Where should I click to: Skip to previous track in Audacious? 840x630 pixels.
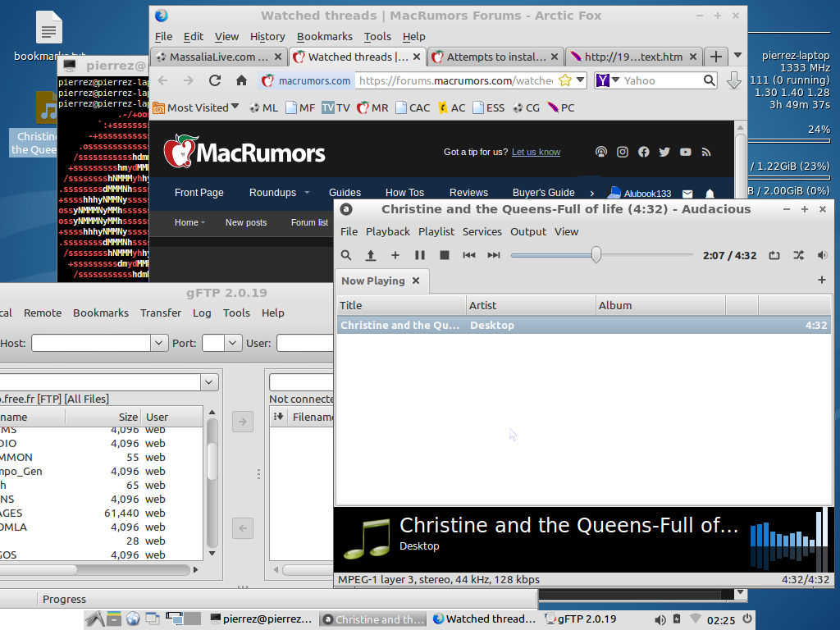pos(468,255)
